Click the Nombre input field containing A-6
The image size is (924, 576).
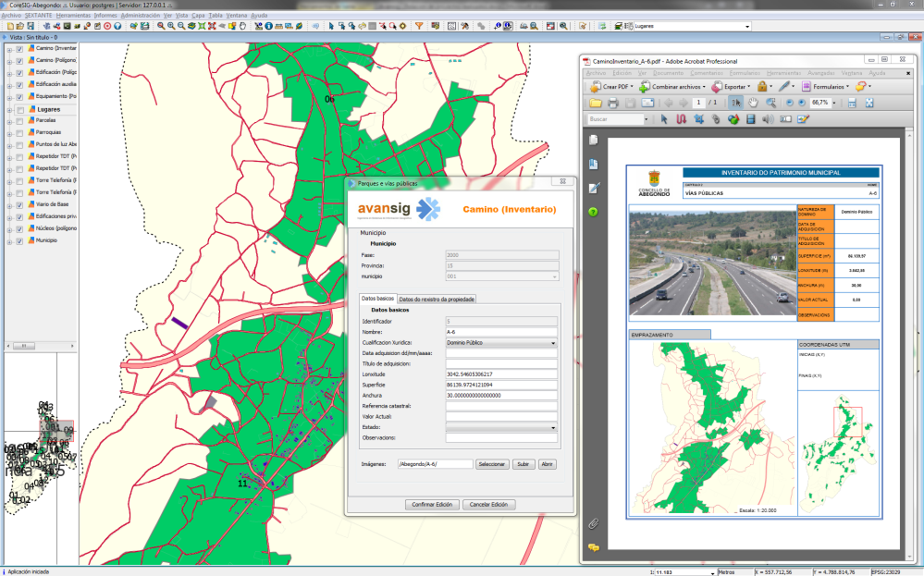pyautogui.click(x=501, y=332)
